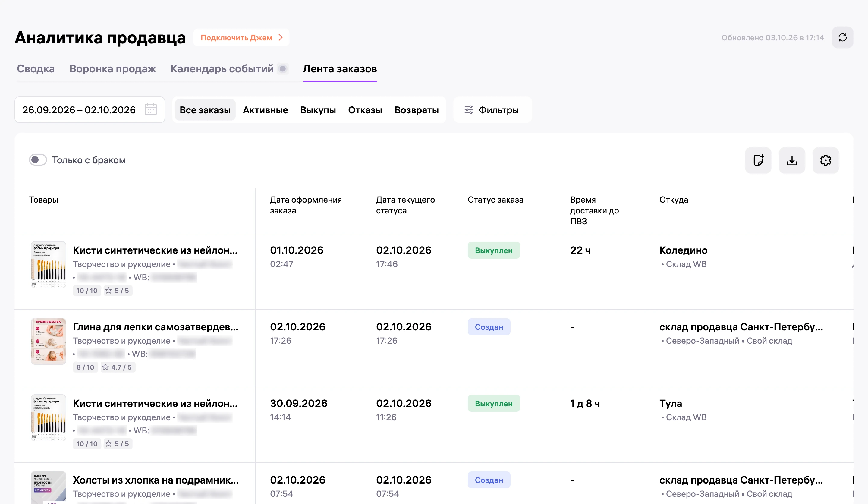Open the Глина для лепки product thumbnail

click(x=48, y=341)
